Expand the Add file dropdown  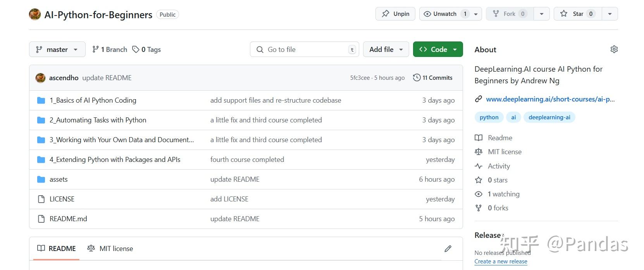pos(386,50)
